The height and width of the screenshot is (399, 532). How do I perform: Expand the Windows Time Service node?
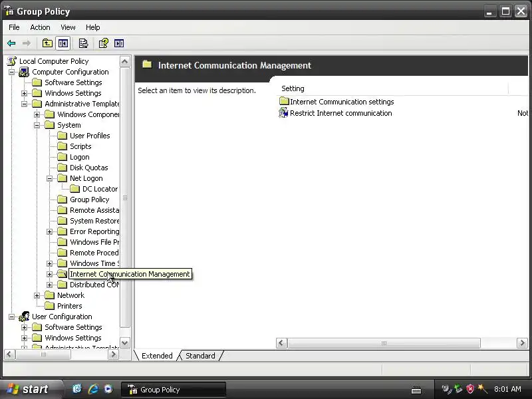(49, 263)
